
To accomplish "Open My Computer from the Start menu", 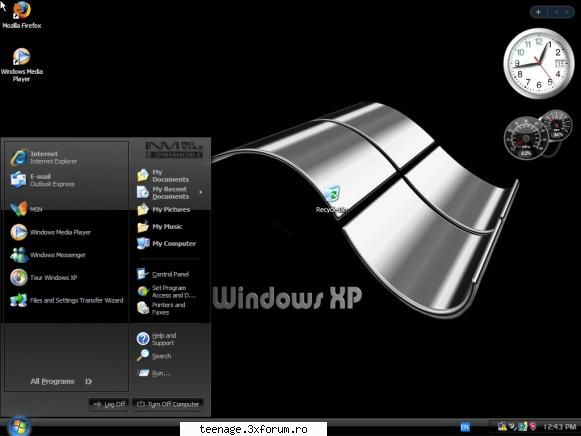I will (166, 243).
